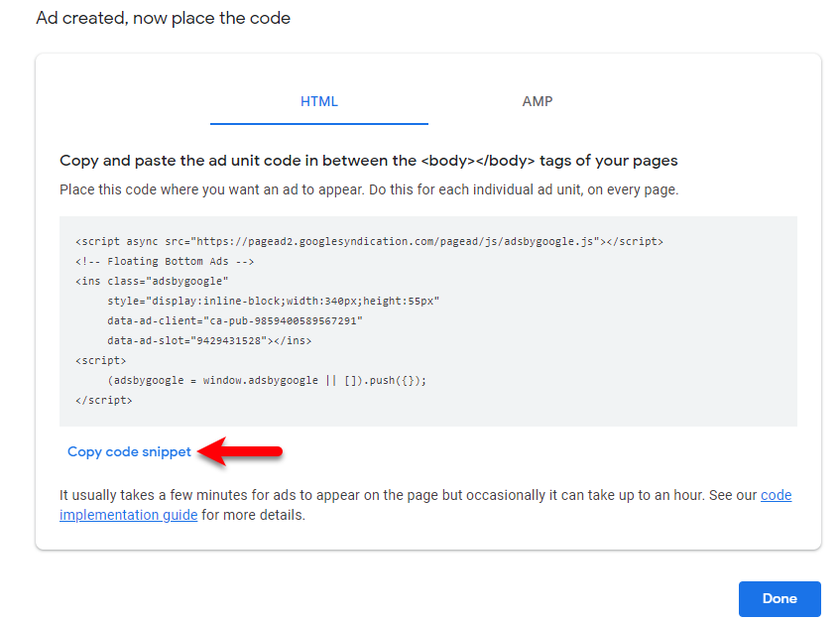Select the data-ad-slot code line
Image resolution: width=840 pixels, height=621 pixels.
coord(209,341)
